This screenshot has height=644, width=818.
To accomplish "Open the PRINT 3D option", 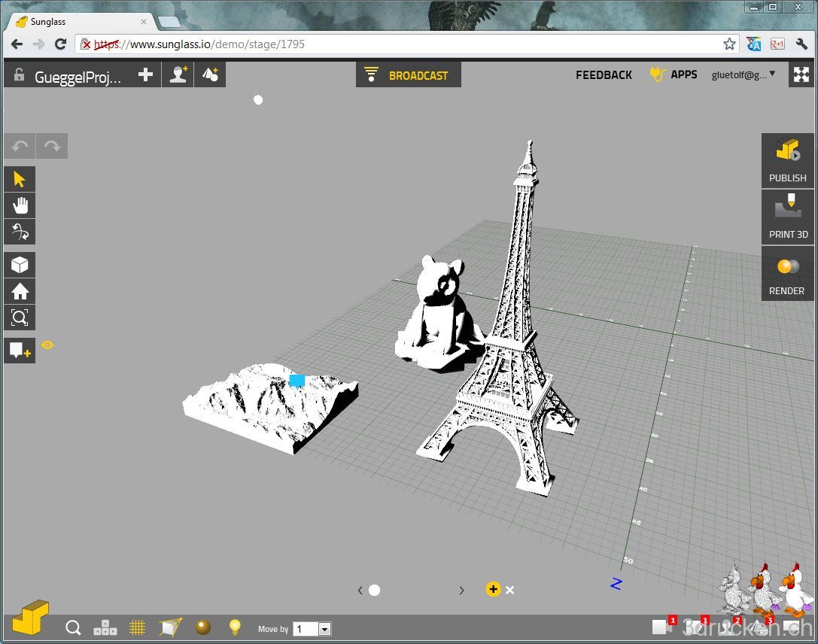I will tap(787, 217).
